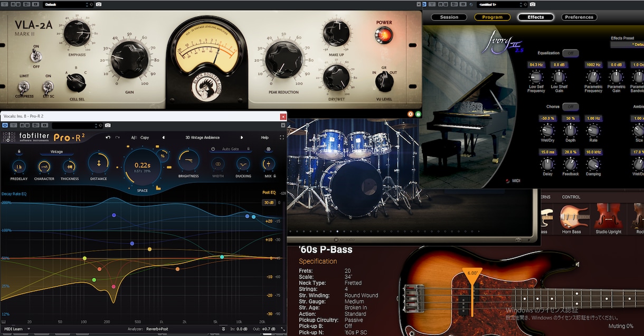Click the Pro-R 2 preset snapshot camera icon
Screen dimensions: 644x336
(x=108, y=125)
